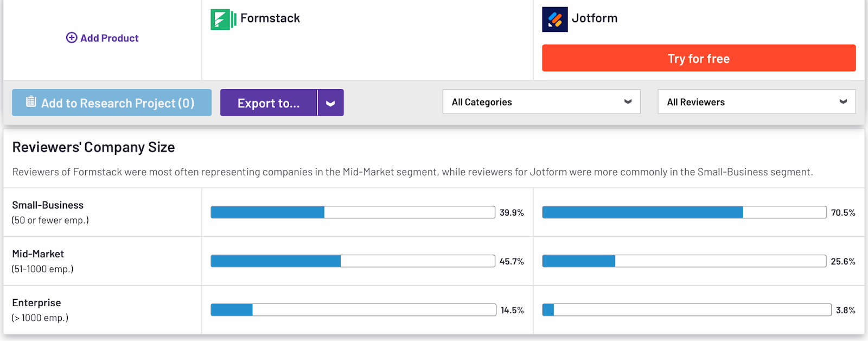Open the Formstack product name link
The image size is (868, 341).
point(270,18)
